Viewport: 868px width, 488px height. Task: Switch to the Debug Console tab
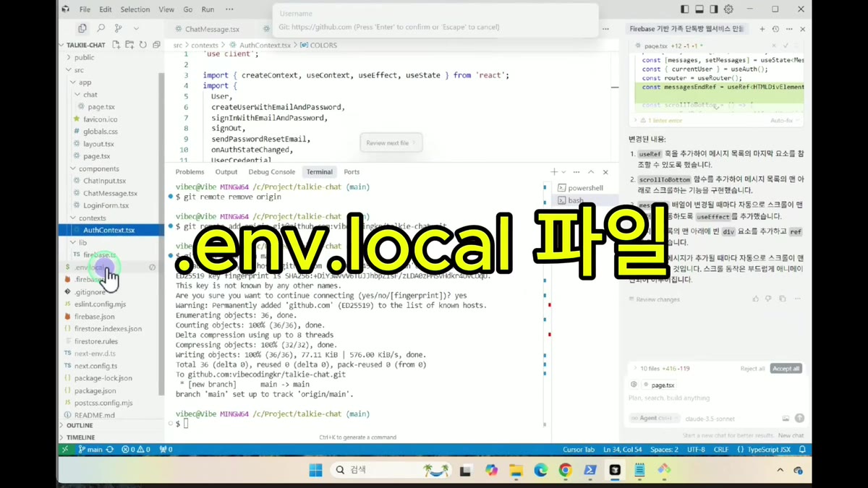coord(272,172)
